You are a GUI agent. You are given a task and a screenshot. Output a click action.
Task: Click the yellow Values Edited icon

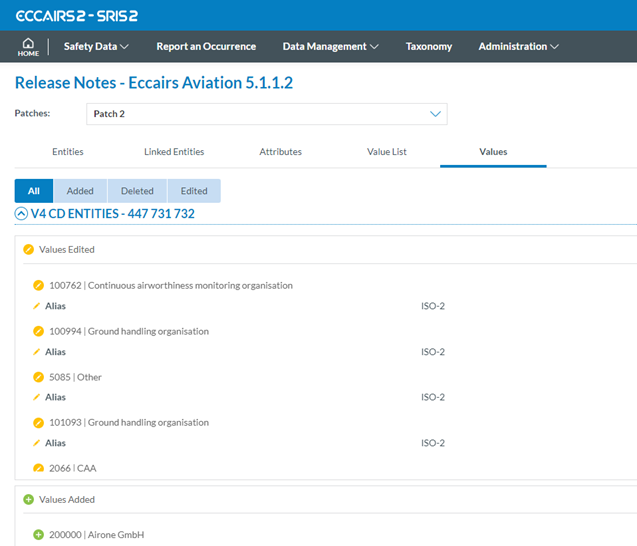tap(29, 249)
